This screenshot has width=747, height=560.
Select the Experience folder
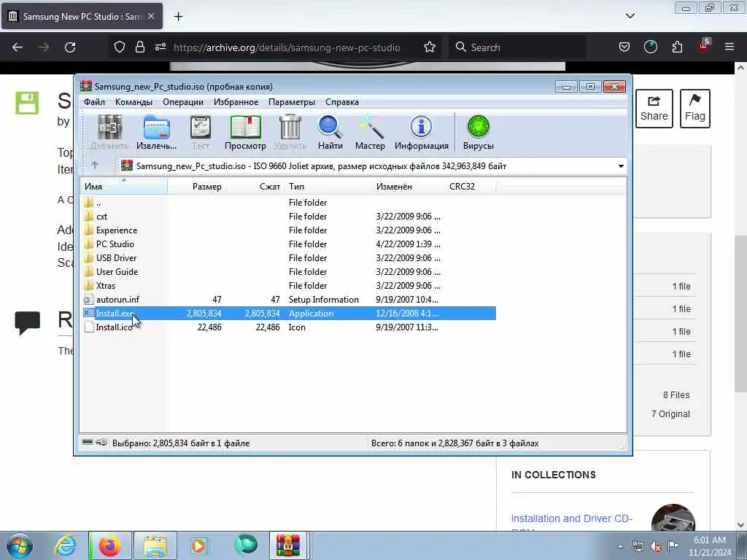coord(117,230)
